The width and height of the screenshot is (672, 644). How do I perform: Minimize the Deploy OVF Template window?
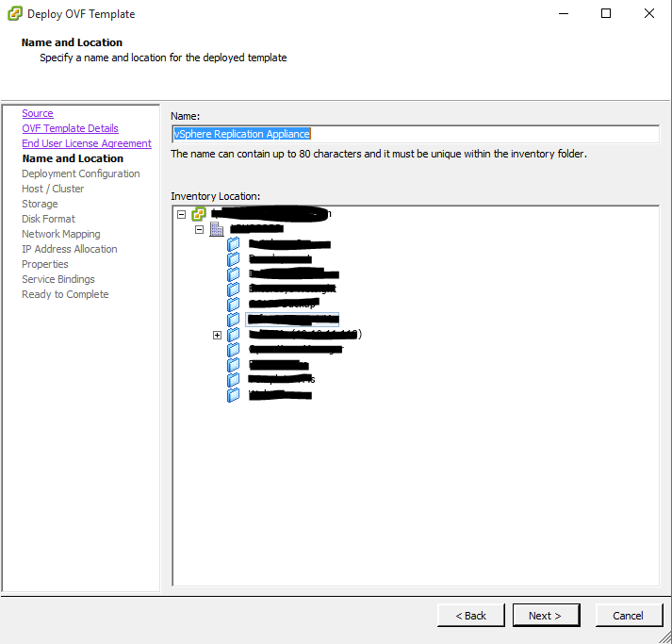click(x=564, y=14)
